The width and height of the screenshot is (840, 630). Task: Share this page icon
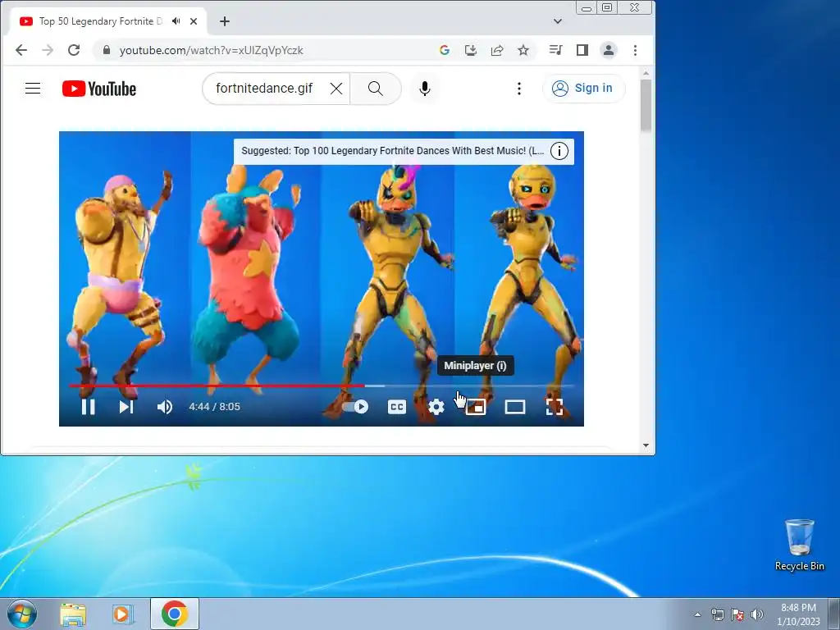(496, 50)
